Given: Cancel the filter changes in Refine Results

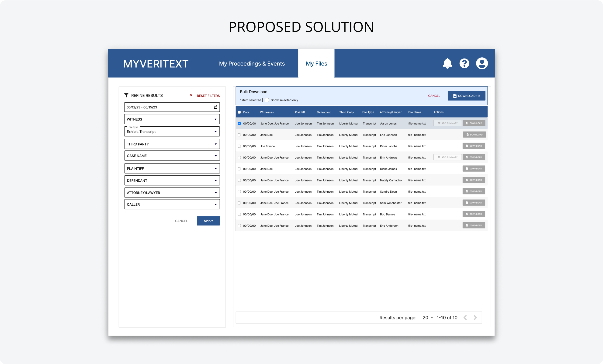Looking at the screenshot, I should (181, 221).
